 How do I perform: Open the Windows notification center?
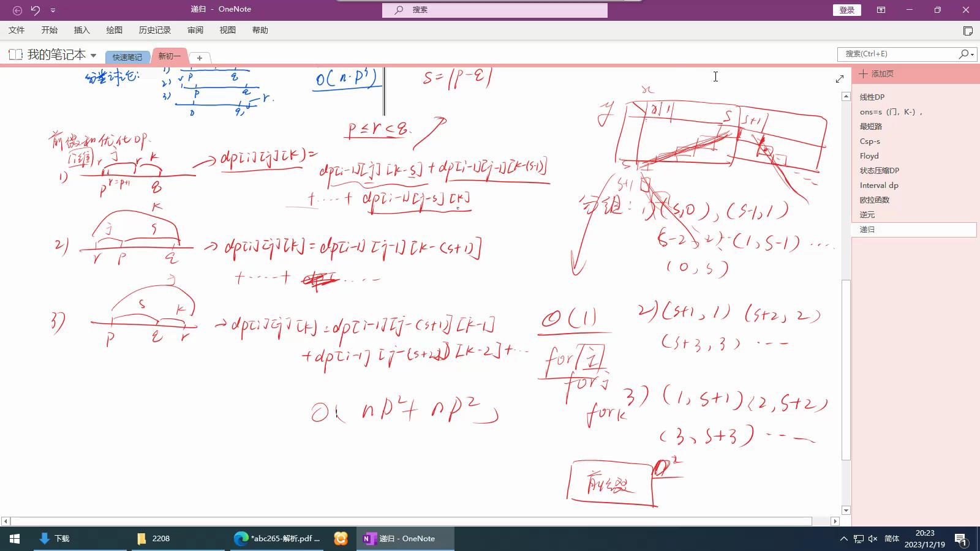tap(960, 539)
